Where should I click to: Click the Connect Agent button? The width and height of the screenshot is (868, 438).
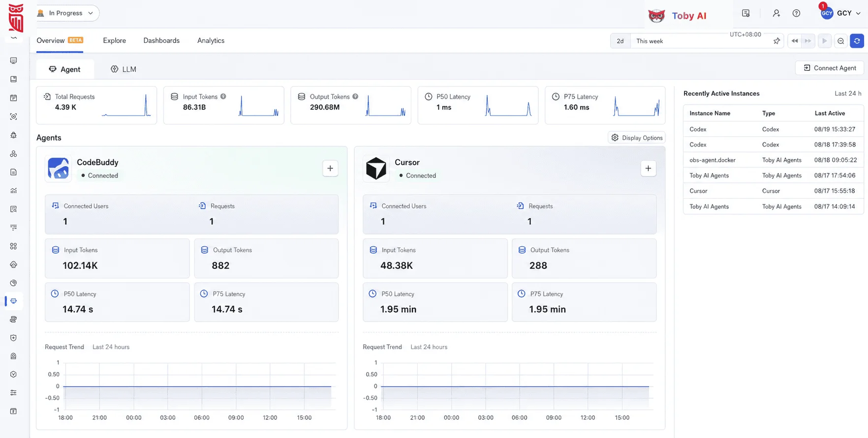pos(830,68)
